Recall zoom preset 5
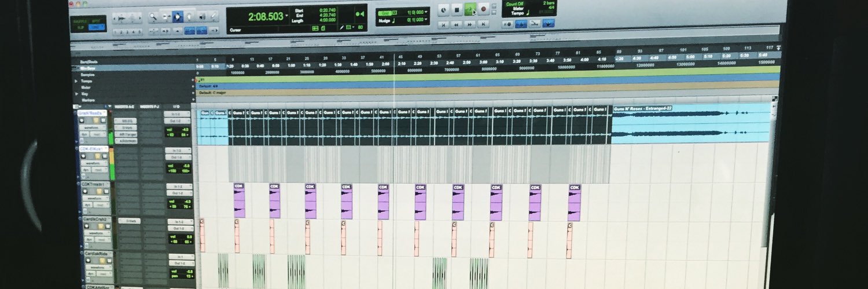The height and width of the screenshot is (289, 868). tap(139, 32)
